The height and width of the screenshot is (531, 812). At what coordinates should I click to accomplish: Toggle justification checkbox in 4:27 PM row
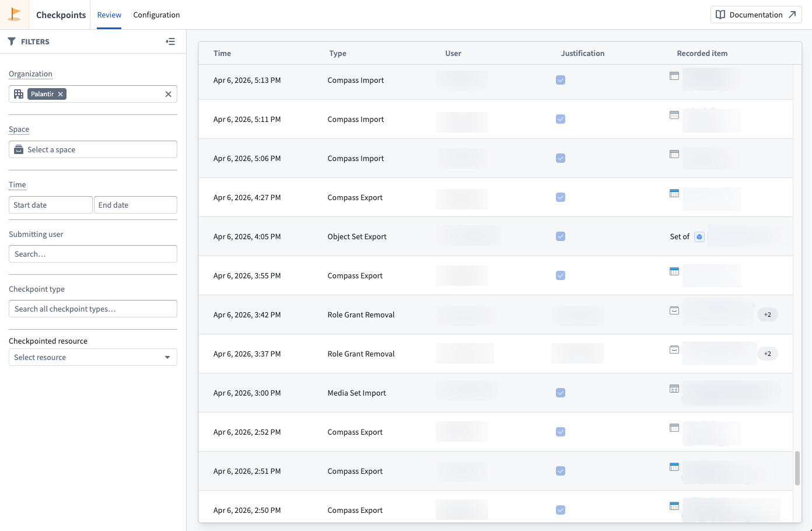click(561, 197)
